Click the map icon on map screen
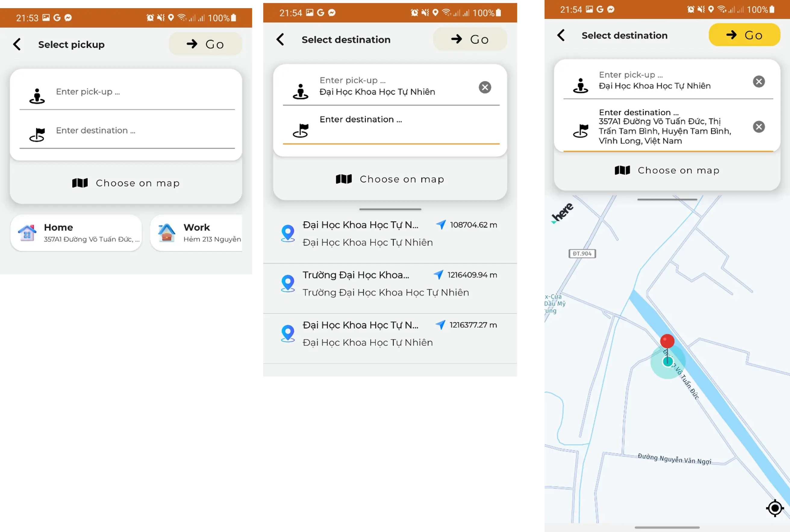 622,170
